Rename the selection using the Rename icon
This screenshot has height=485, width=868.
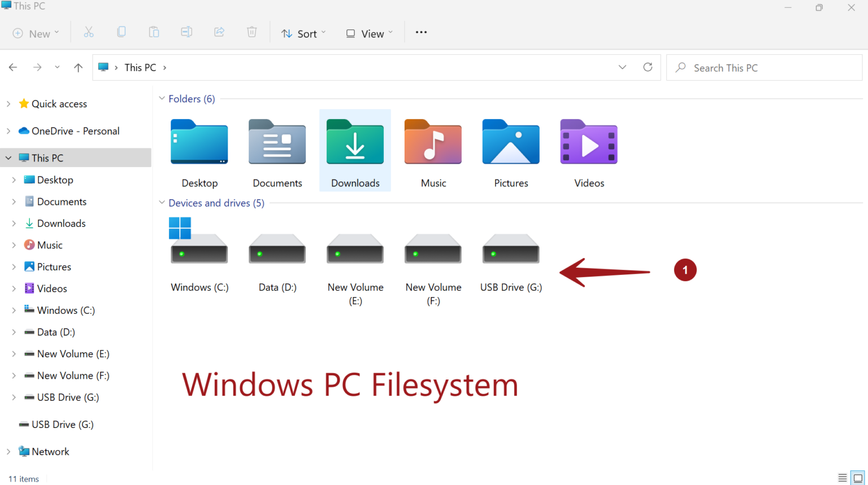[186, 32]
